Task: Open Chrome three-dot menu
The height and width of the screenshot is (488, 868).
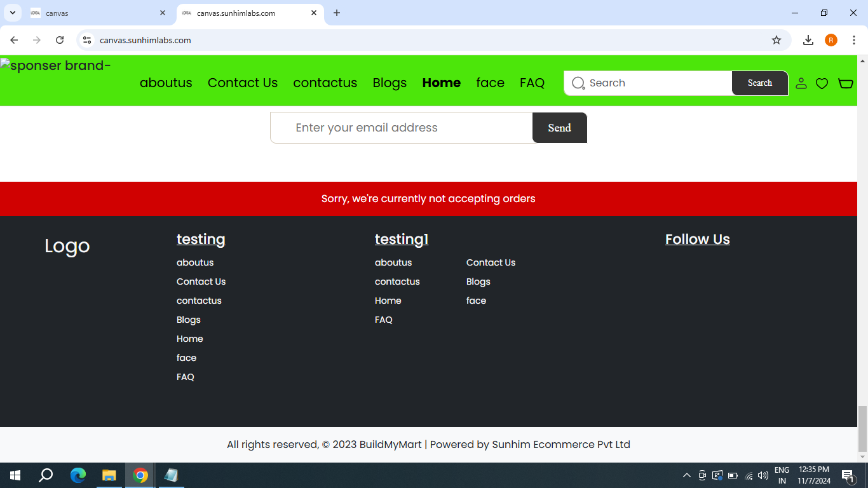Action: pyautogui.click(x=854, y=40)
